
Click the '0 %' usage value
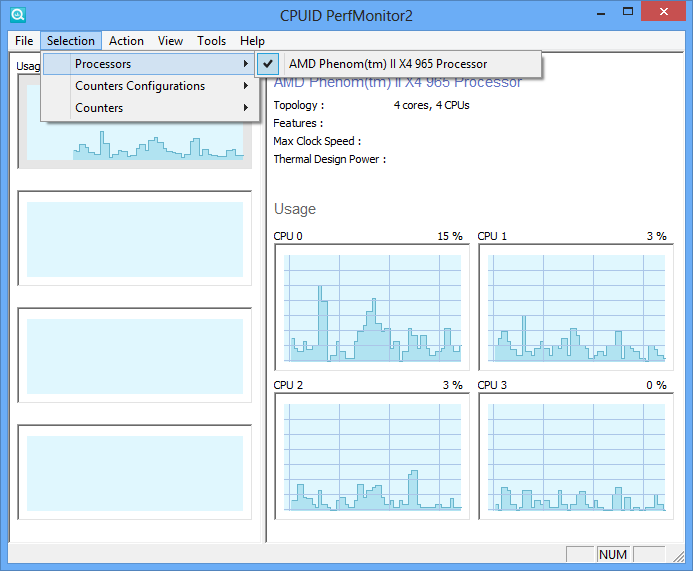656,385
